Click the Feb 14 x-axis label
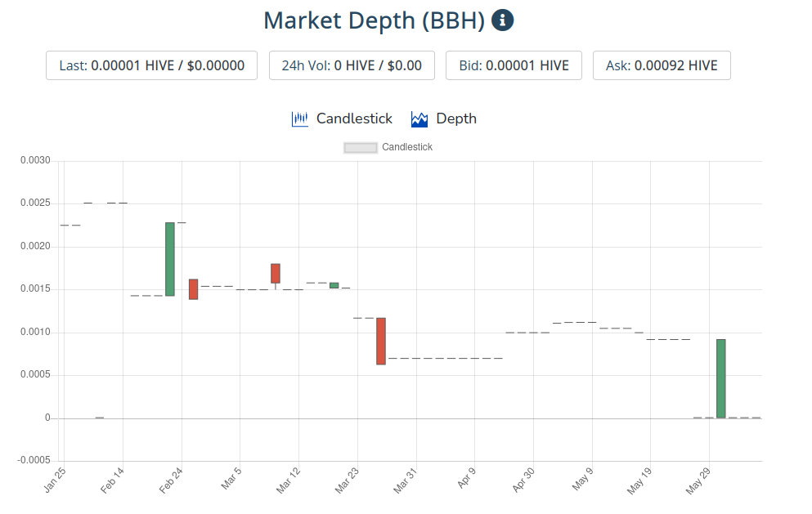The image size is (812, 514). pos(112,480)
